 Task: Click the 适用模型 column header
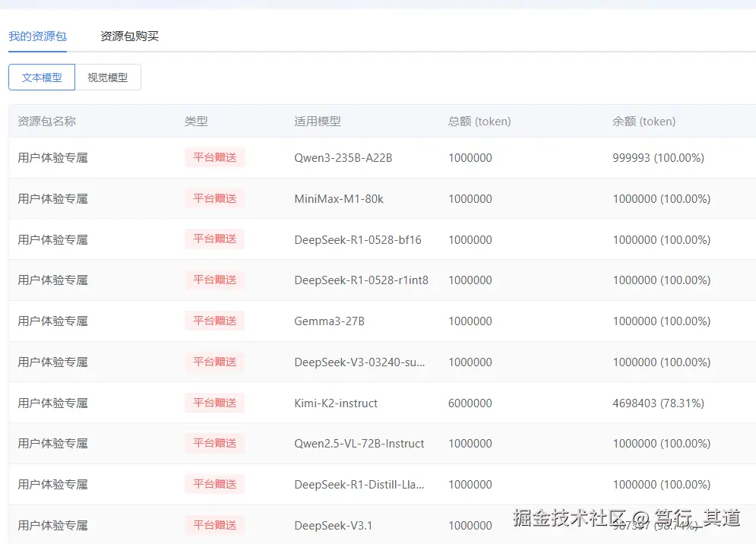pos(318,121)
